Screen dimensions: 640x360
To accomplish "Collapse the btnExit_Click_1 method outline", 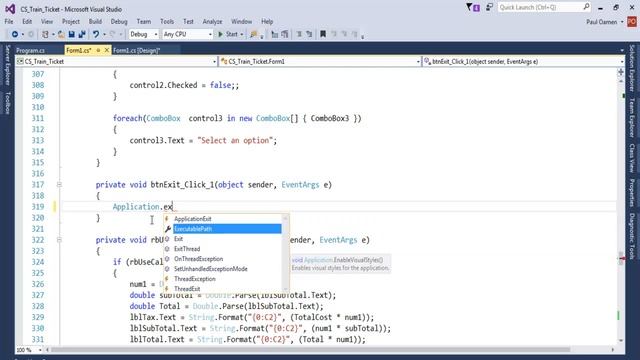I will click(x=59, y=184).
